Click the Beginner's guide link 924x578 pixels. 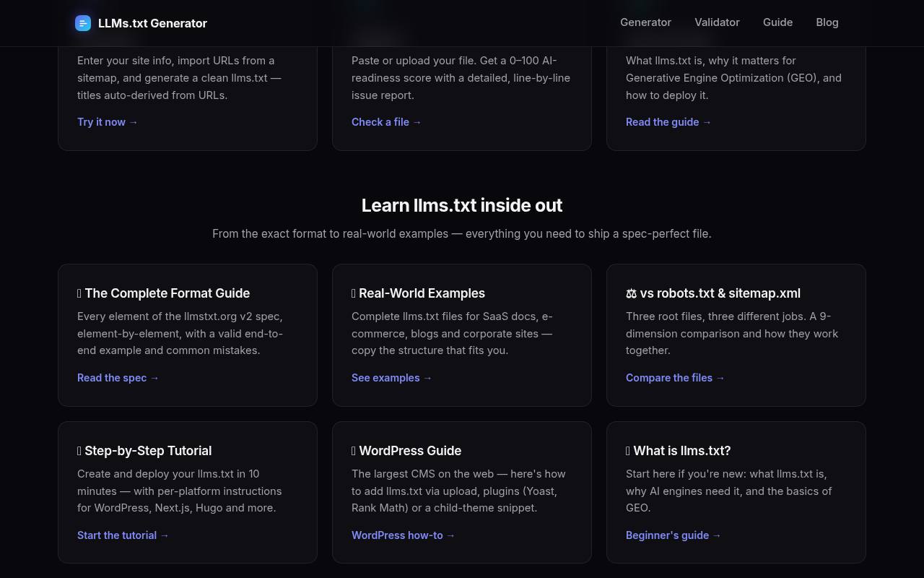pyautogui.click(x=673, y=535)
